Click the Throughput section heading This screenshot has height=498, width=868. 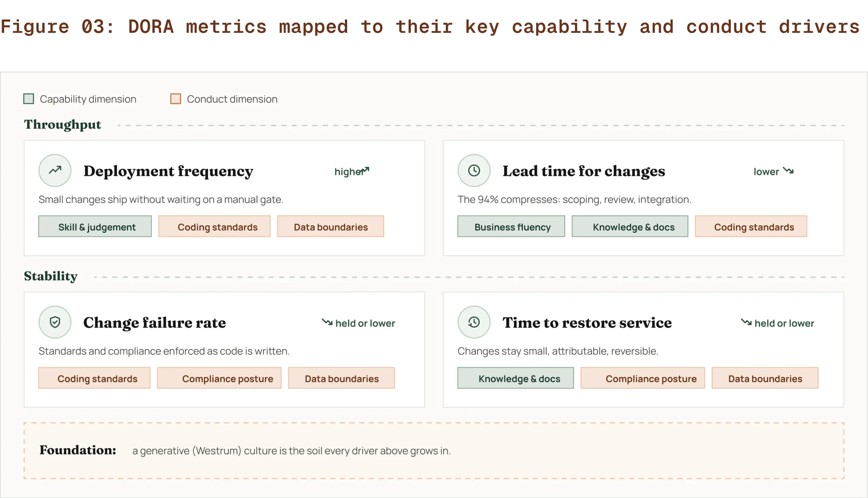tap(63, 125)
